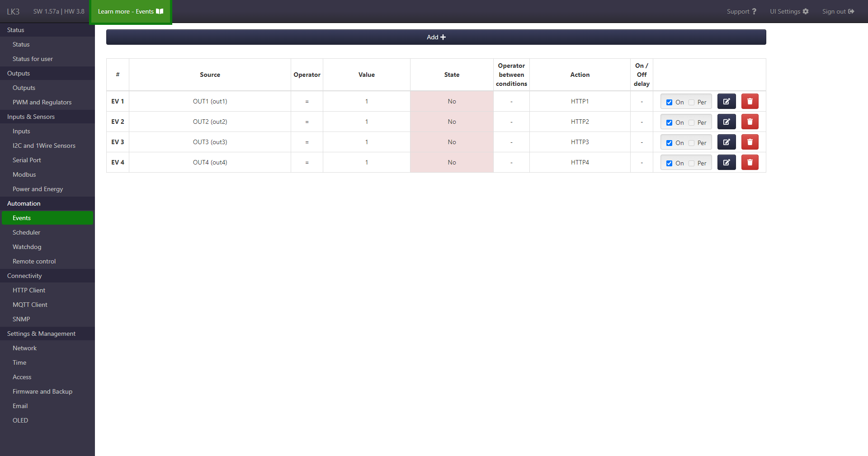Enable the Per checkbox for EV 2

(x=691, y=123)
